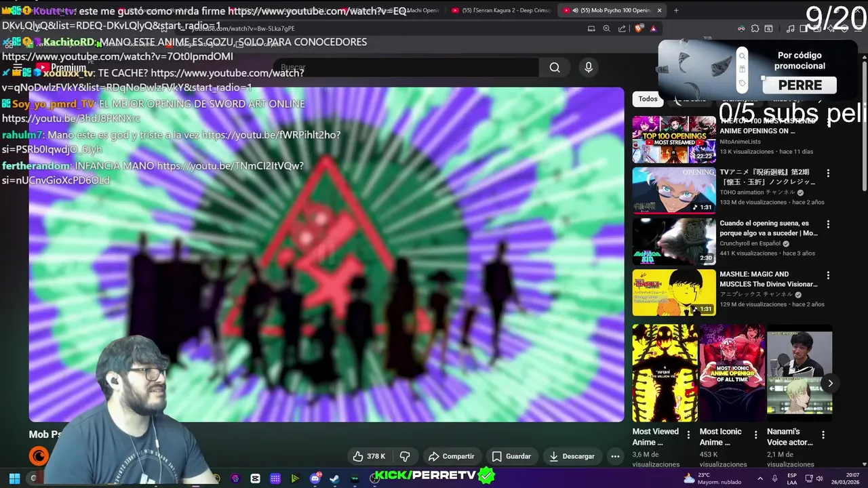Click the cast screen icon in address bar
868x488 pixels.
point(591,28)
